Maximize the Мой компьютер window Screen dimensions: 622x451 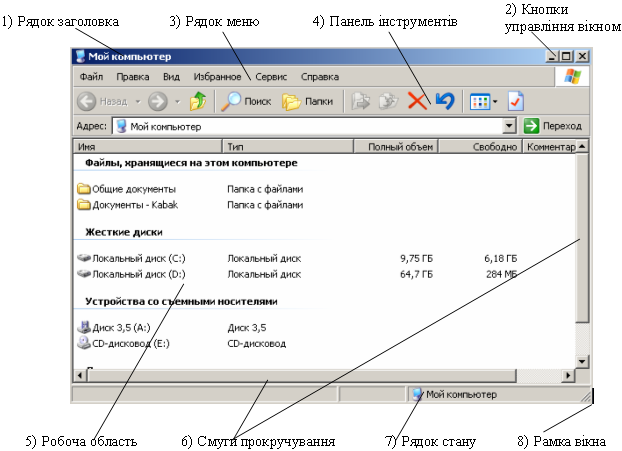click(x=566, y=56)
